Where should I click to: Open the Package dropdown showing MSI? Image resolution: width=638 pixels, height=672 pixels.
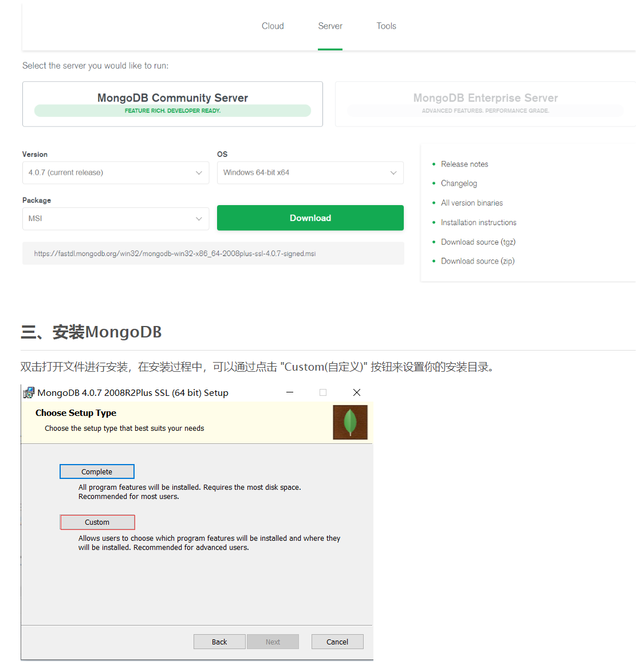click(x=116, y=219)
